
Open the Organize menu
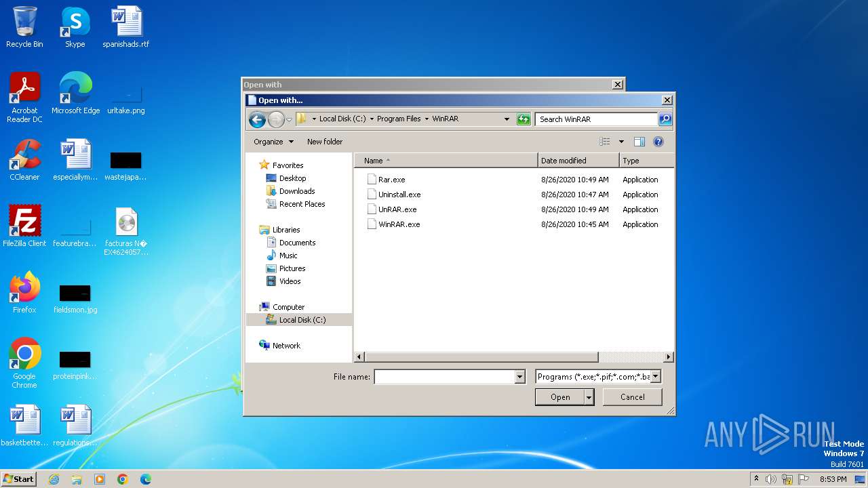pos(274,142)
